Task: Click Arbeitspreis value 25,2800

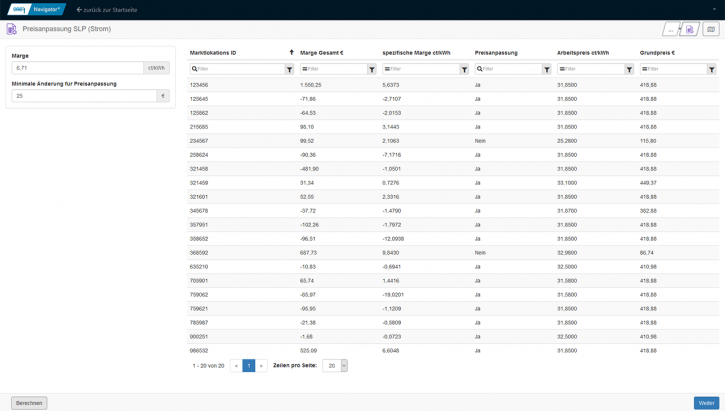Action: tap(567, 141)
